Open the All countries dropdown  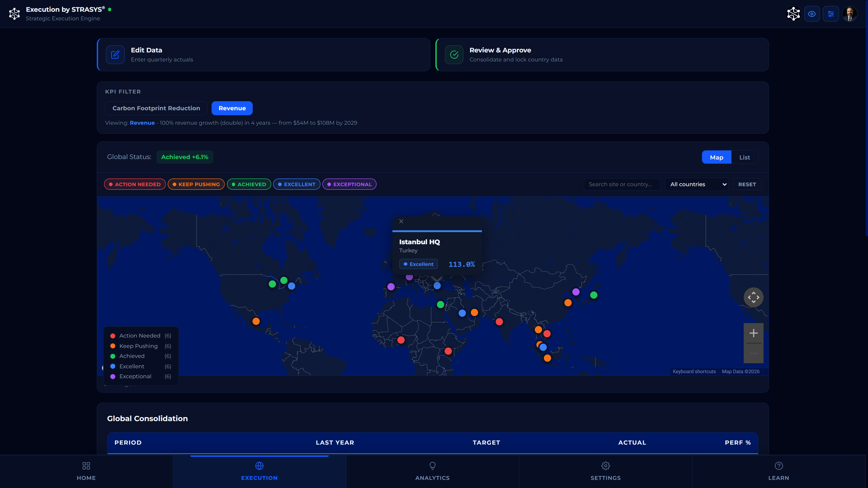(x=696, y=184)
